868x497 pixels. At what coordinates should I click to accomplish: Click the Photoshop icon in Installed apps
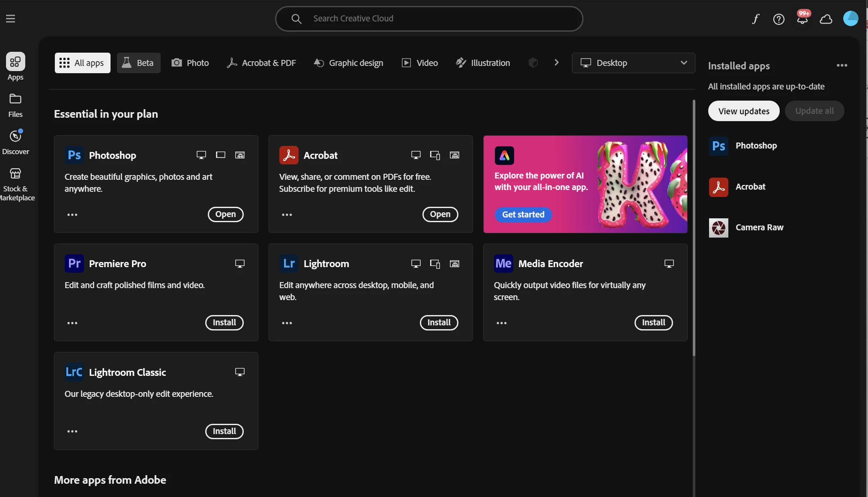click(x=718, y=146)
